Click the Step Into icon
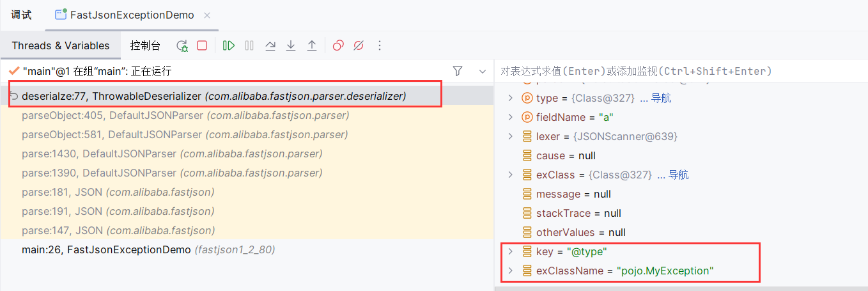The width and height of the screenshot is (868, 291). pyautogui.click(x=291, y=45)
